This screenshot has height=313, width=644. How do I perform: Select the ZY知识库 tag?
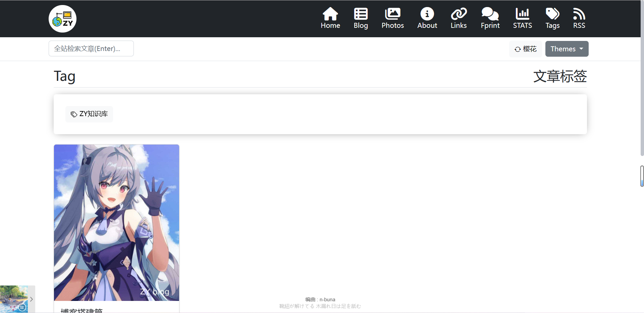pyautogui.click(x=89, y=114)
